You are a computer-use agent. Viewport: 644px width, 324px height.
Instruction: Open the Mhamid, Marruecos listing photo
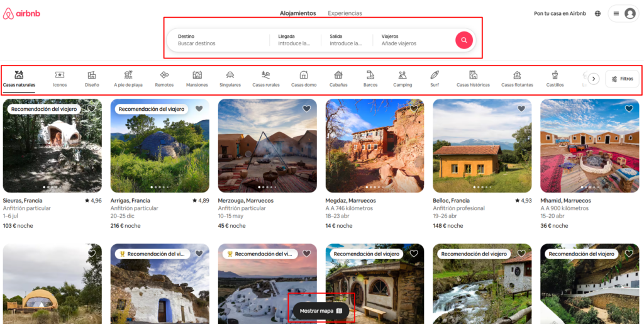(590, 146)
